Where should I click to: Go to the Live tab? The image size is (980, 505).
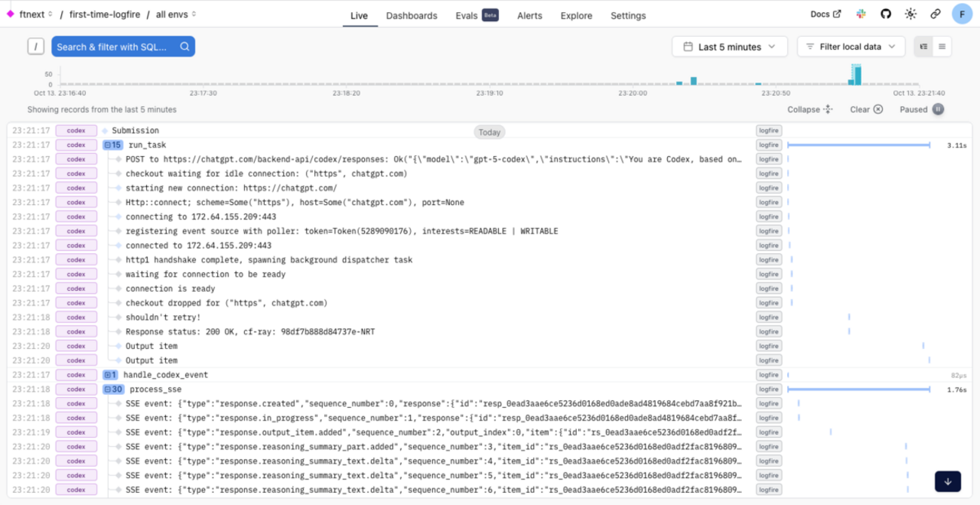pyautogui.click(x=359, y=15)
